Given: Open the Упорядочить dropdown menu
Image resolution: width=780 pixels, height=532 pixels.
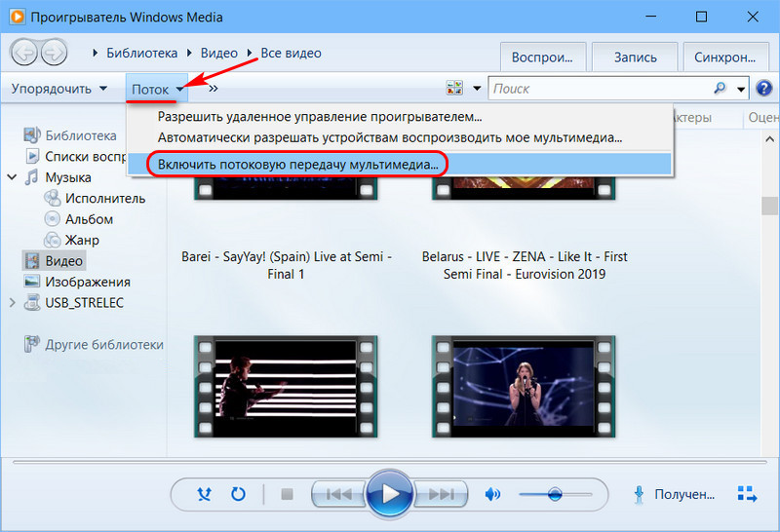Looking at the screenshot, I should 59,89.
